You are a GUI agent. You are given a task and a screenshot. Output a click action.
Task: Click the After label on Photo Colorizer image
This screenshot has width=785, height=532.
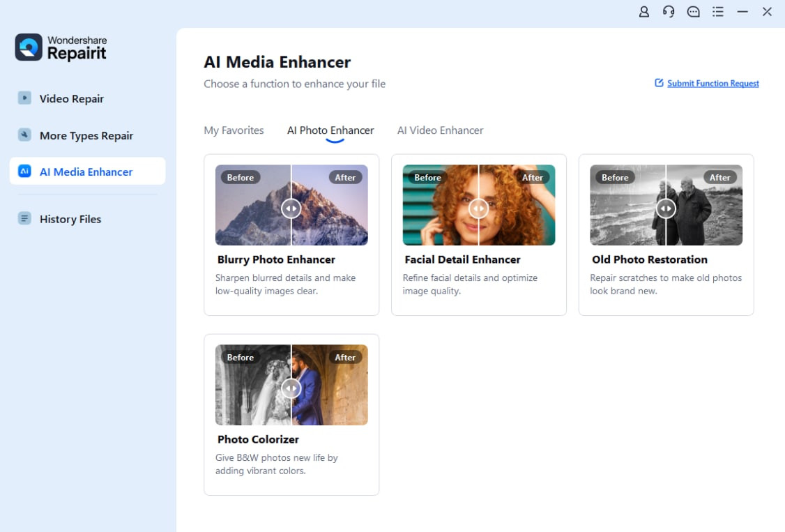[x=345, y=357]
